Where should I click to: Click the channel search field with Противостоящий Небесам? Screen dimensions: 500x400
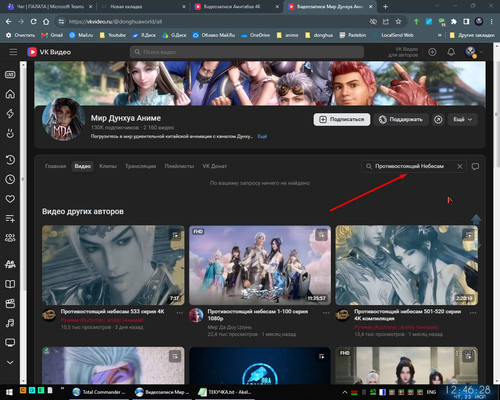(x=413, y=166)
